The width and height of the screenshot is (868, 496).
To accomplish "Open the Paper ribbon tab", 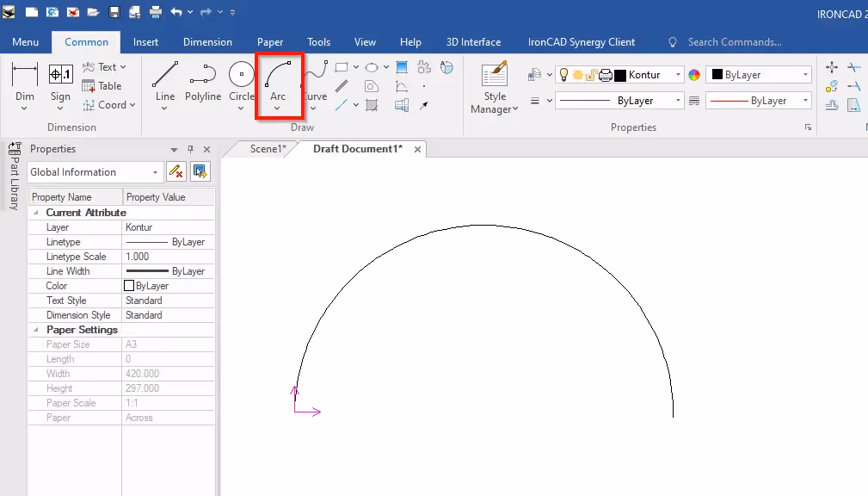I will pyautogui.click(x=270, y=42).
